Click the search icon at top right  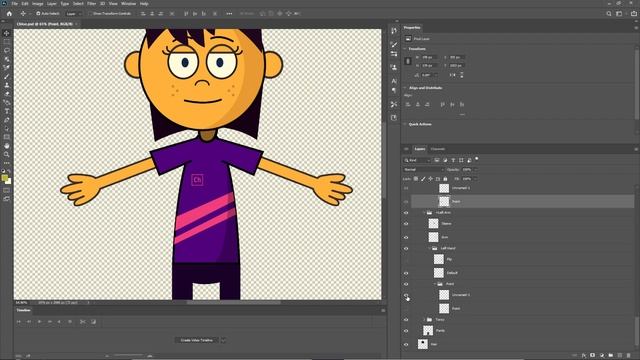(609, 13)
